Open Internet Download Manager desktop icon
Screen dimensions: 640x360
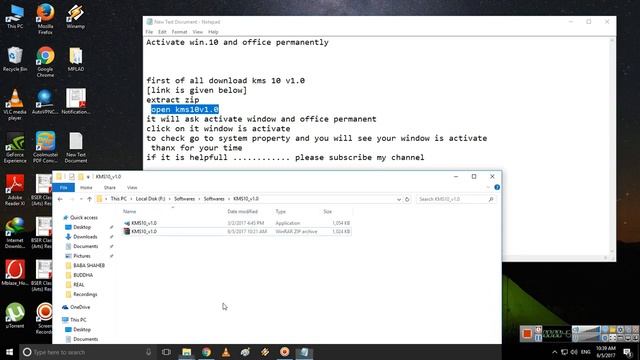click(x=15, y=233)
